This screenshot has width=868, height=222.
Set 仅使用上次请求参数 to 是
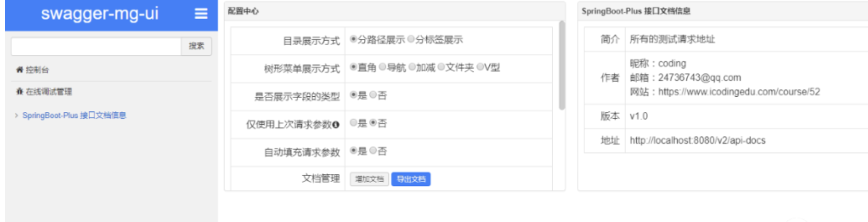[x=353, y=123]
